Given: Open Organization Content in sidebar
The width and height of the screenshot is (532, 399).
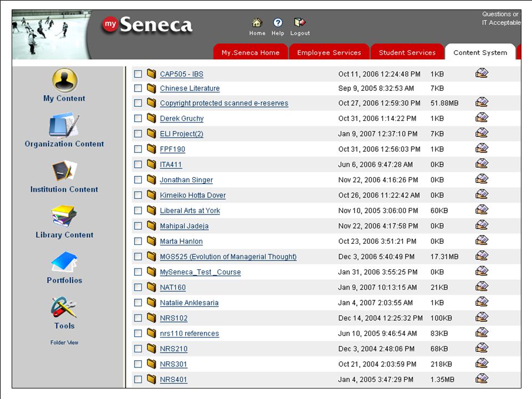Looking at the screenshot, I should (64, 144).
